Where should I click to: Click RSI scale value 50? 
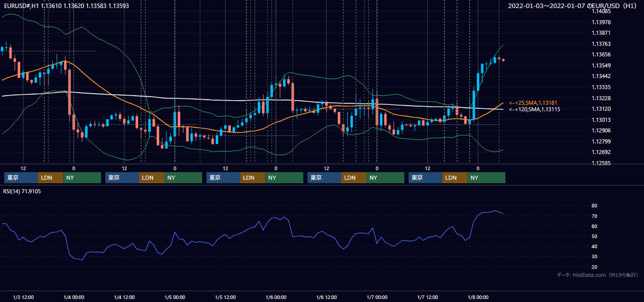pos(594,236)
